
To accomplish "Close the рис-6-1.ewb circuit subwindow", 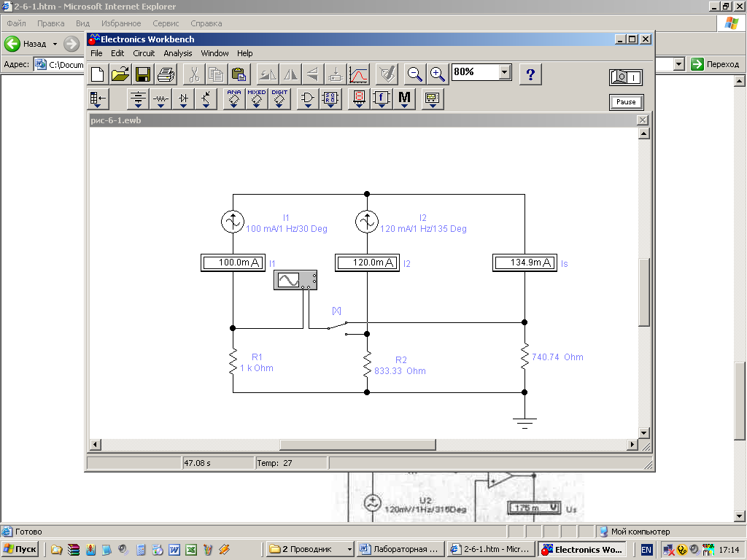I will (643, 120).
